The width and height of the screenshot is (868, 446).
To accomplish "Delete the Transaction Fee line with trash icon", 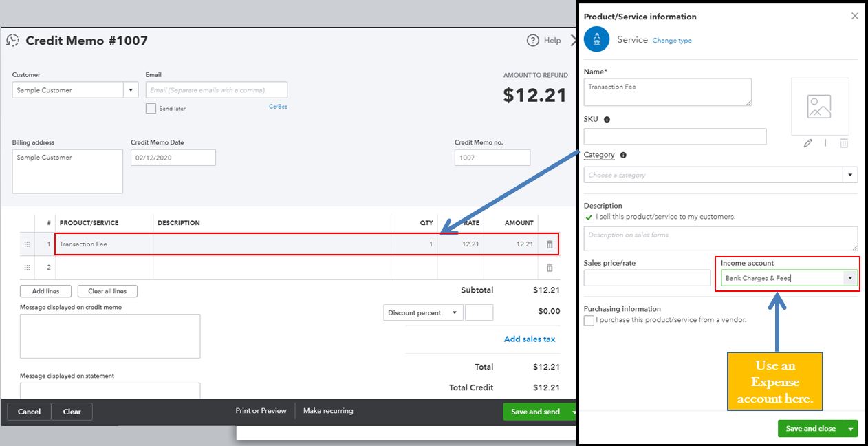I will (549, 244).
